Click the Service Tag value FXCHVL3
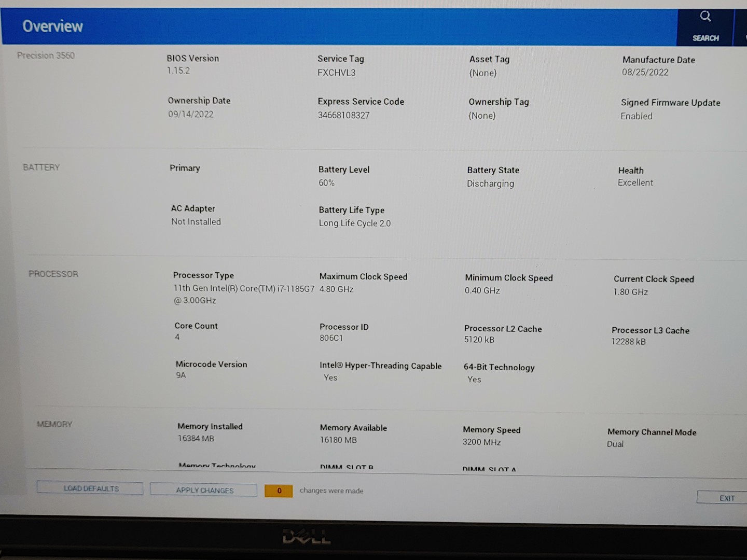This screenshot has height=560, width=747. point(337,73)
